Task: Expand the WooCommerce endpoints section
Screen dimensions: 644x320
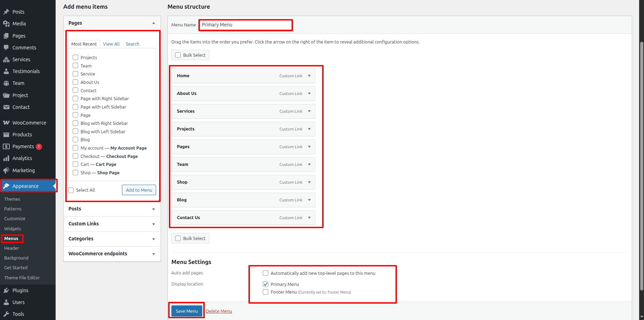Action: (x=153, y=254)
